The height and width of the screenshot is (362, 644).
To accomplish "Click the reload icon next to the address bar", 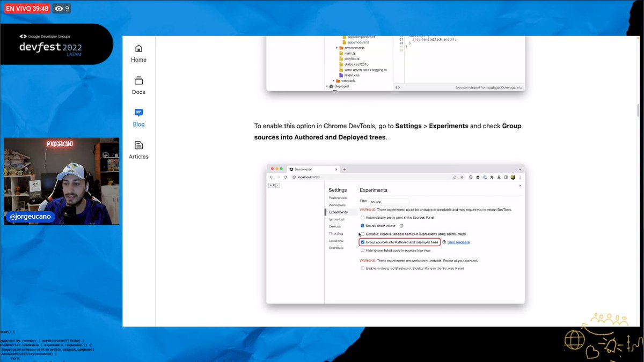I will tap(285, 177).
